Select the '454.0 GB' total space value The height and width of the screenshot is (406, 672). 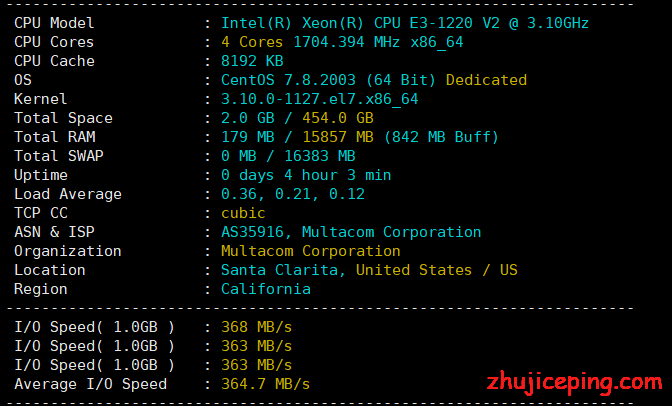338,118
